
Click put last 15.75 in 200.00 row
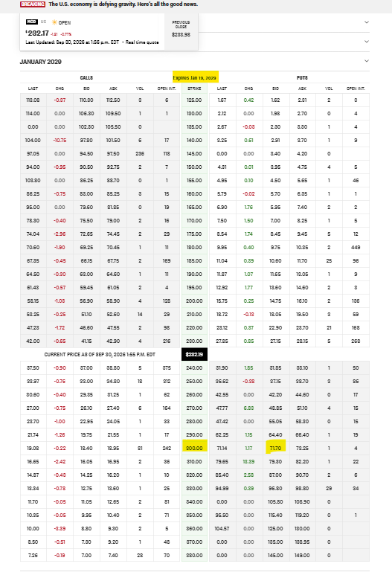click(222, 301)
